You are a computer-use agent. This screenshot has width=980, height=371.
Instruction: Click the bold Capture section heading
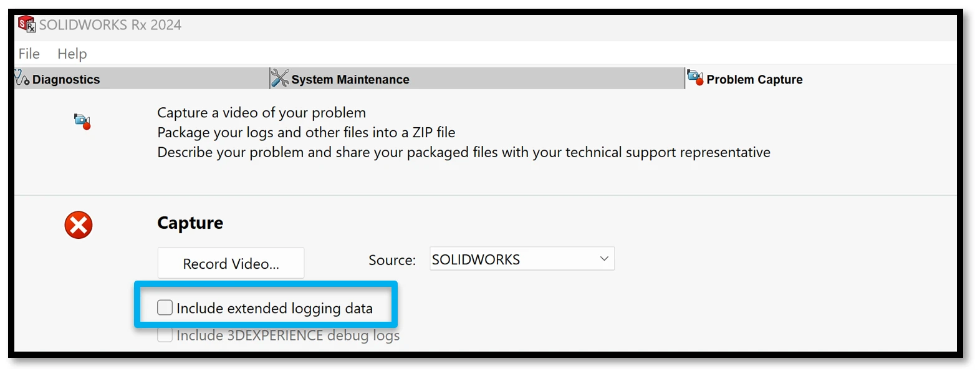click(x=190, y=223)
